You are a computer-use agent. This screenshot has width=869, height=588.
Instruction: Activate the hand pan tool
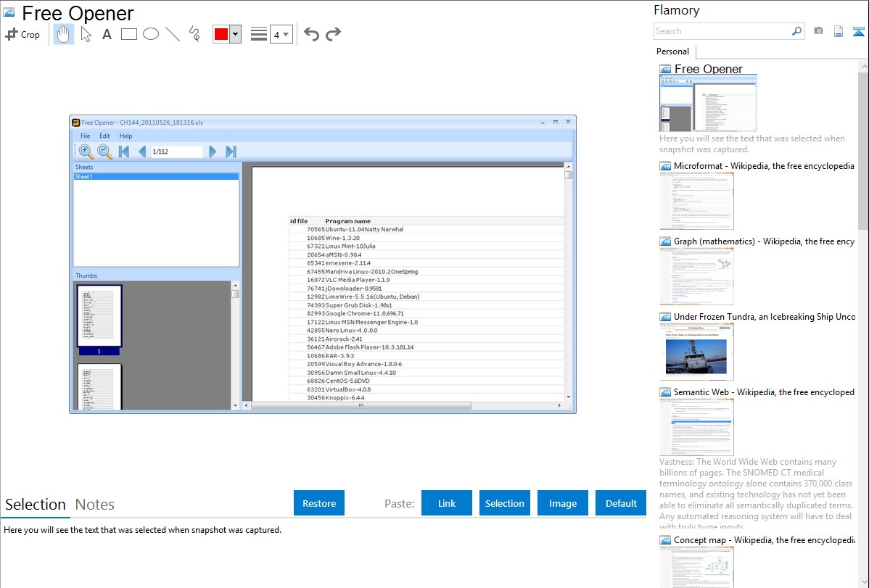pos(63,34)
